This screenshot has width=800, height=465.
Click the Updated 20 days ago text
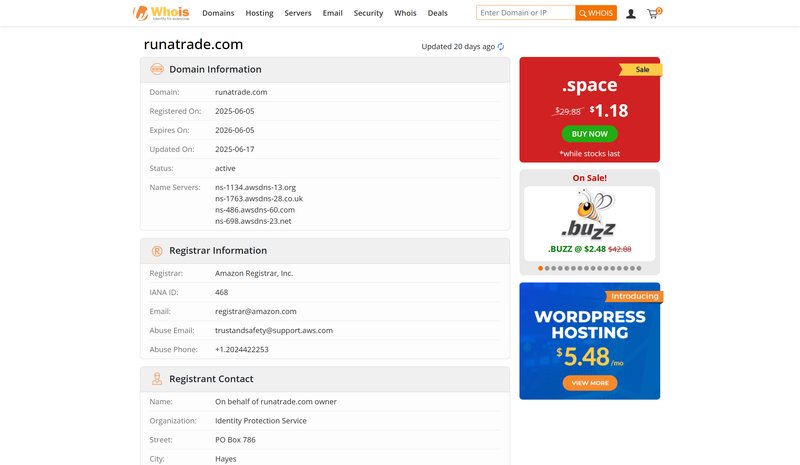458,46
